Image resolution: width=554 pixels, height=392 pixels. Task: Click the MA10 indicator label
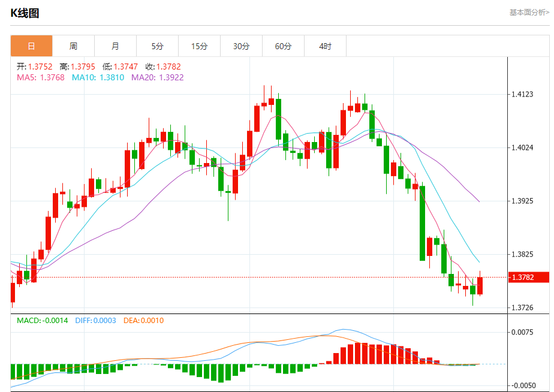point(98,77)
